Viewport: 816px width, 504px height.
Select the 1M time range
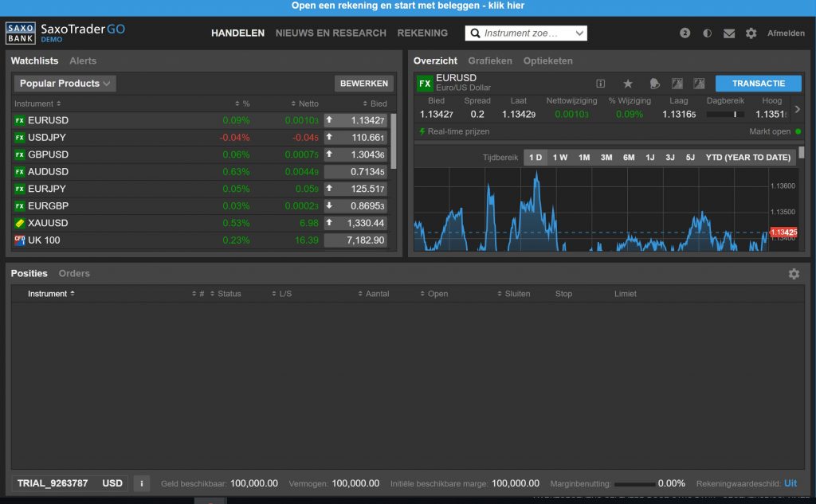(x=584, y=158)
